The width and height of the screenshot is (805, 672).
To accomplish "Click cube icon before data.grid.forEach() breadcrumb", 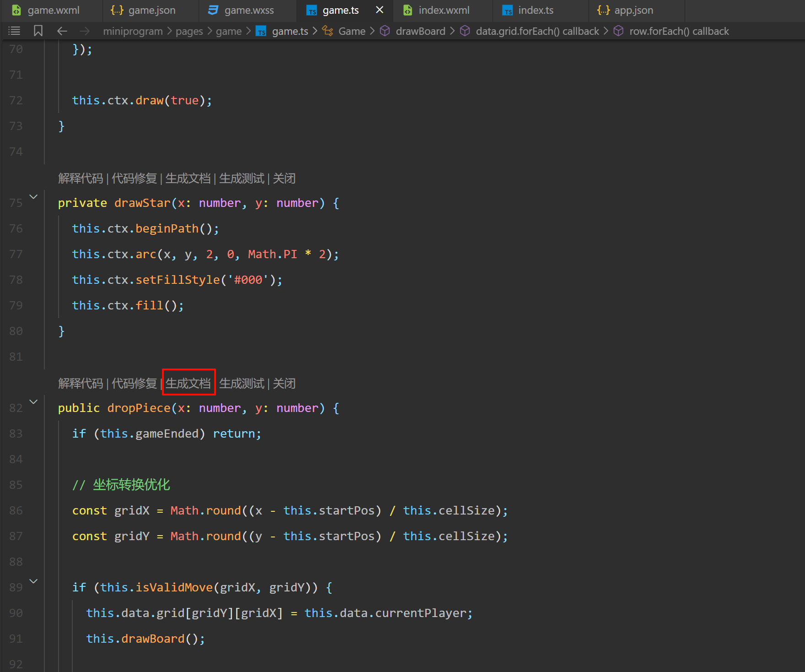I will (465, 31).
